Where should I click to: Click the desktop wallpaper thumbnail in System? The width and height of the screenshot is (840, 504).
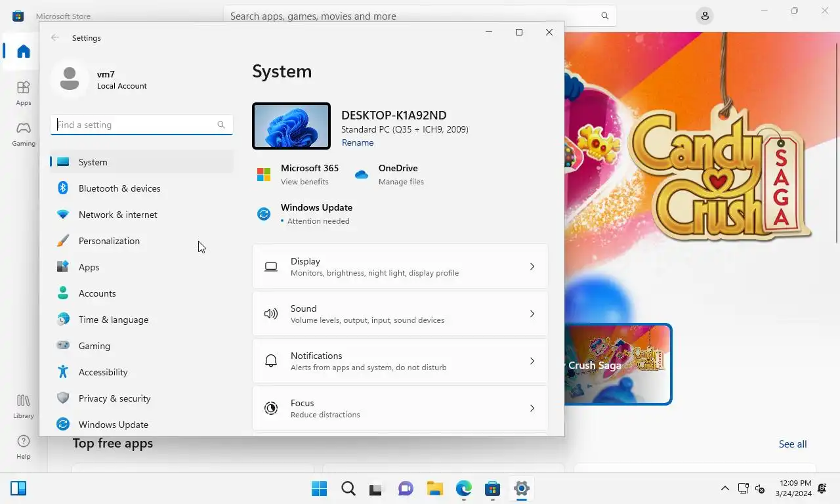coord(291,126)
